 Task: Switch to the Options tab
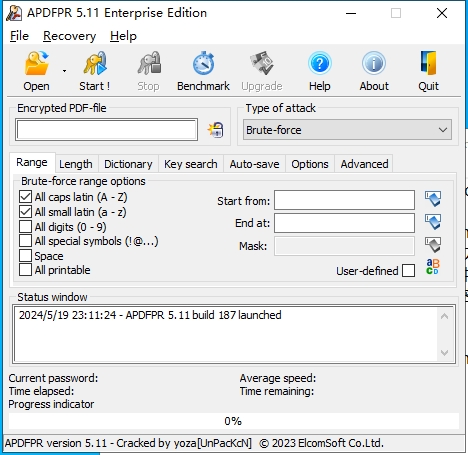[x=310, y=164]
